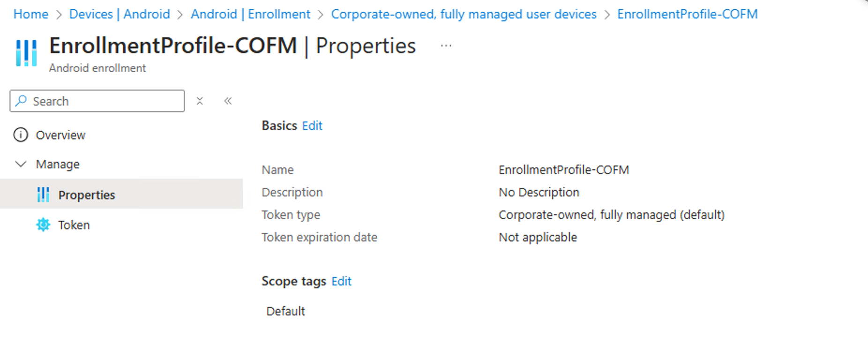868x359 pixels.
Task: Focus the Search input field
Action: pos(97,101)
